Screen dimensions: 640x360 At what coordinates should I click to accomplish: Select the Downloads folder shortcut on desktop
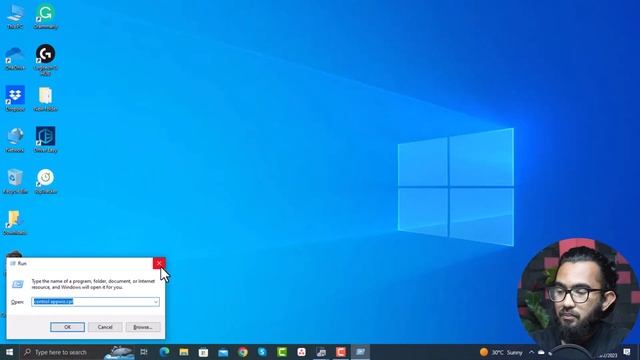pyautogui.click(x=15, y=223)
